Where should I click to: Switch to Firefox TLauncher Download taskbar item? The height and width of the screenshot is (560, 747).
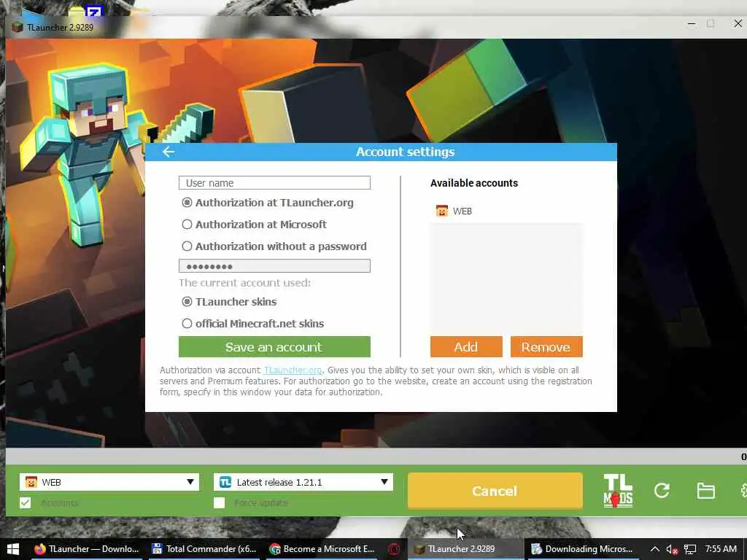[88, 549]
